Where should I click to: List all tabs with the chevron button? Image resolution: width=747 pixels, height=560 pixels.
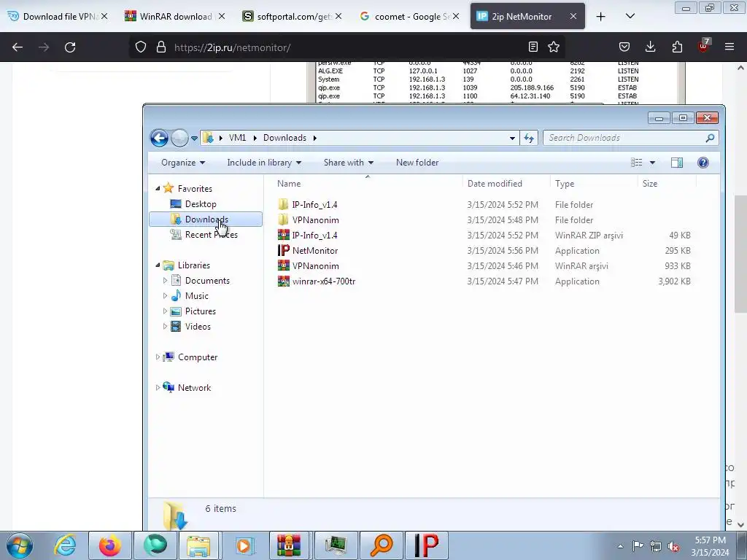630,16
